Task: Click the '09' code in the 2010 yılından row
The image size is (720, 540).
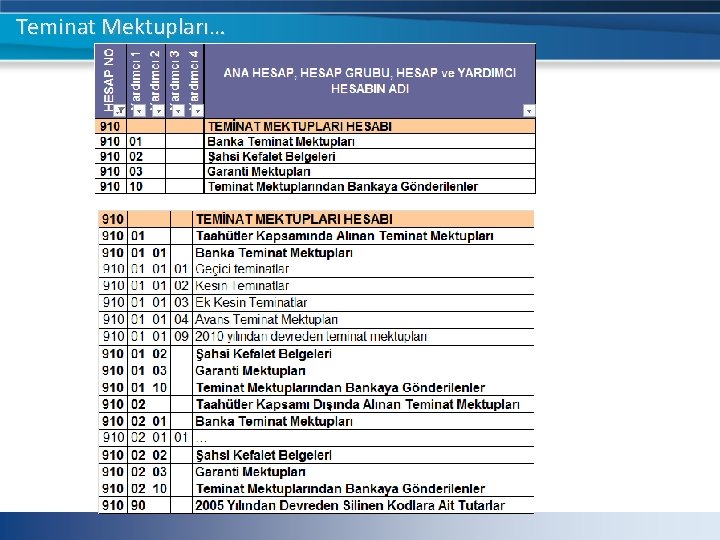Action: tap(181, 337)
